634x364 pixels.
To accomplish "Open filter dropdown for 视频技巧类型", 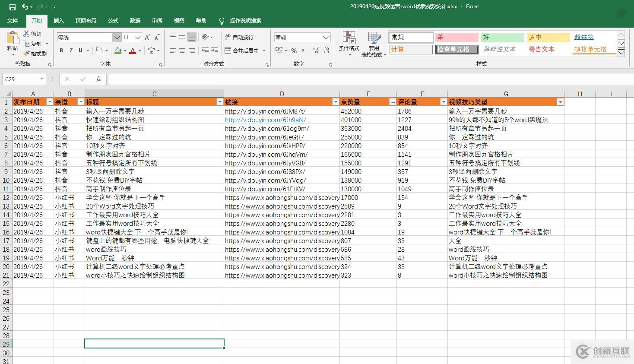I will pos(560,102).
